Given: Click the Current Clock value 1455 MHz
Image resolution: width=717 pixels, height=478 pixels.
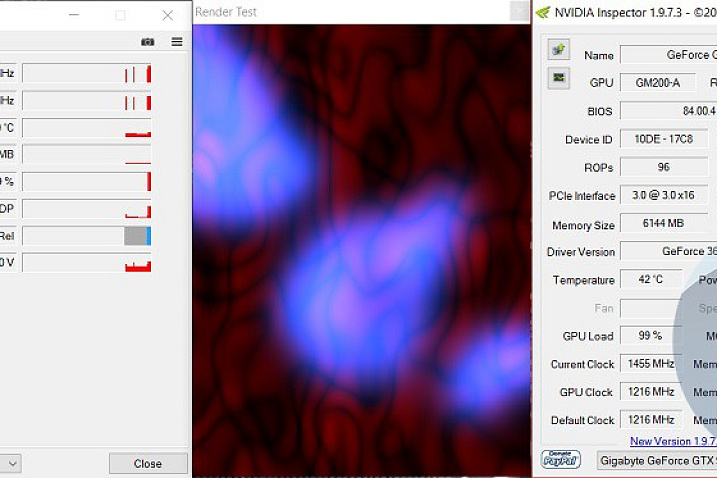Looking at the screenshot, I should tap(651, 364).
